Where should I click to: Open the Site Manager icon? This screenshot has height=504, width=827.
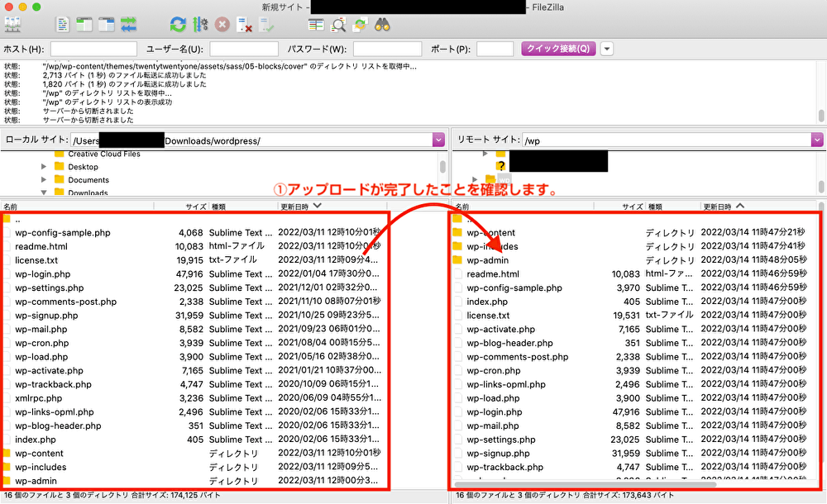(x=12, y=25)
